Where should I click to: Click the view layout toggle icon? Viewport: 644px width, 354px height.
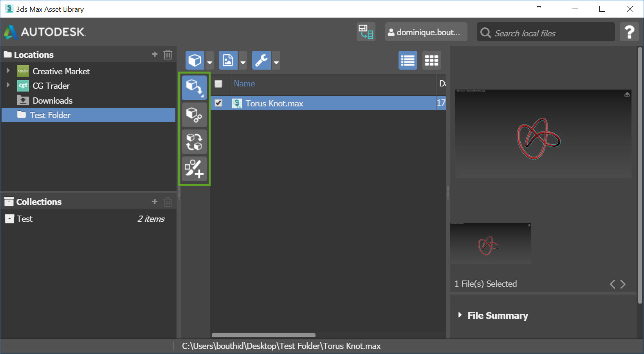[366, 32]
